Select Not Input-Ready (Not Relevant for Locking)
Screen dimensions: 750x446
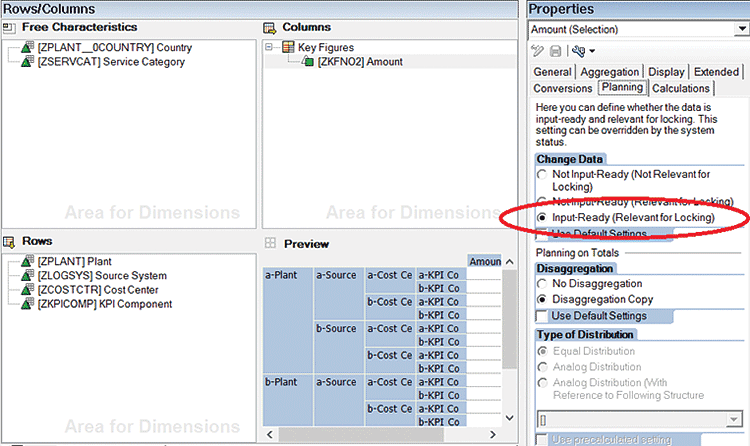pyautogui.click(x=541, y=174)
